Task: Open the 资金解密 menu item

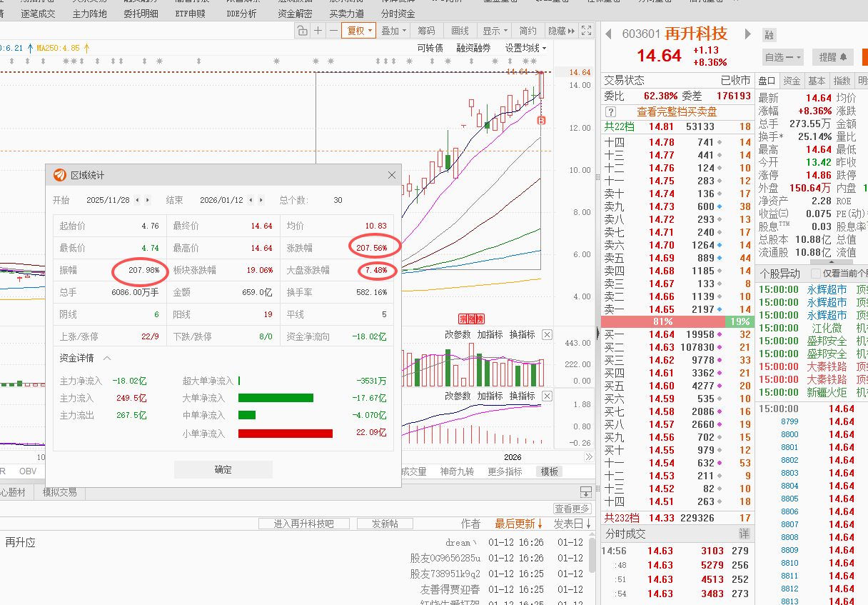Action: [295, 14]
